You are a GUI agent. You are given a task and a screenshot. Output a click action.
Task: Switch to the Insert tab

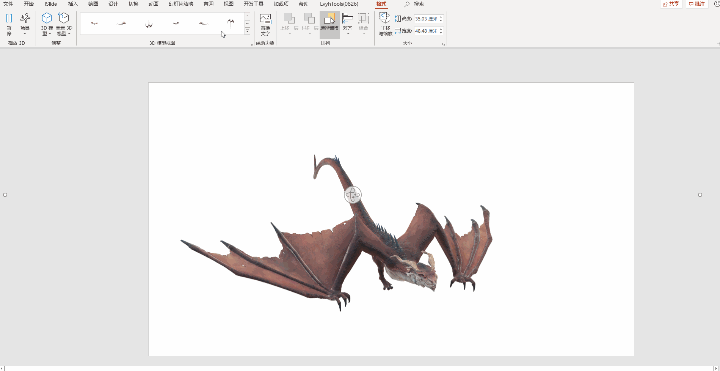pos(73,4)
